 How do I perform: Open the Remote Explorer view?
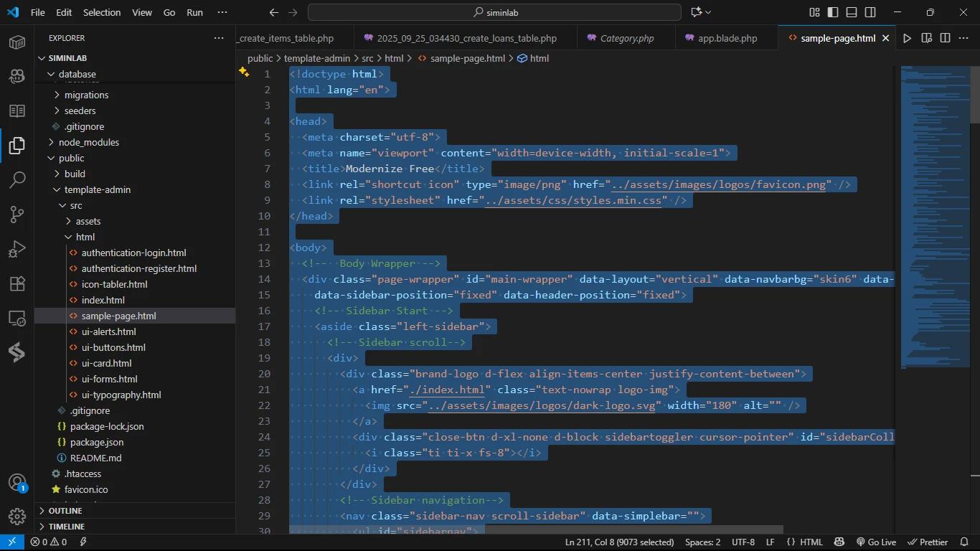(x=17, y=318)
